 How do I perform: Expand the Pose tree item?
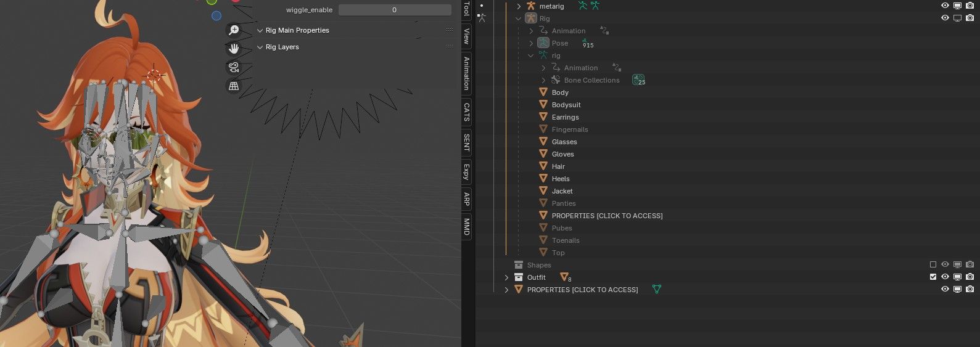pyautogui.click(x=531, y=43)
